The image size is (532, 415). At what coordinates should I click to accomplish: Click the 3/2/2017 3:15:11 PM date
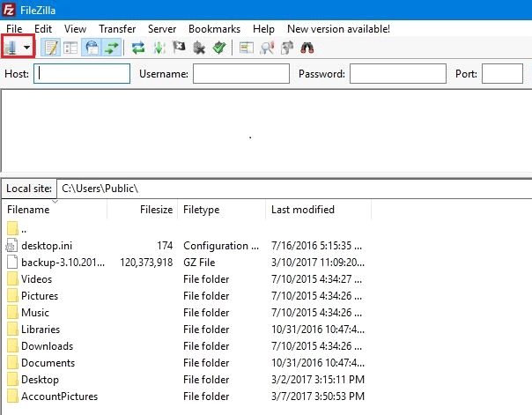318,380
